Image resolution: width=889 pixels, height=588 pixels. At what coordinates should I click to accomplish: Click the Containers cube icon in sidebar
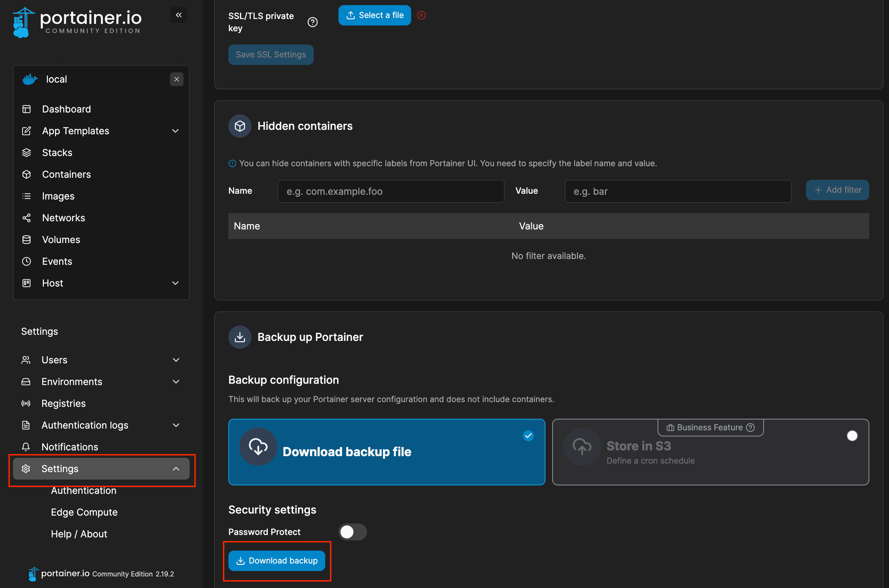point(26,174)
